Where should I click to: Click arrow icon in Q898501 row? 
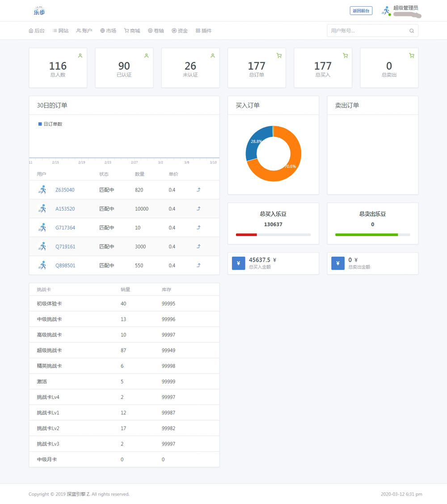(x=198, y=266)
